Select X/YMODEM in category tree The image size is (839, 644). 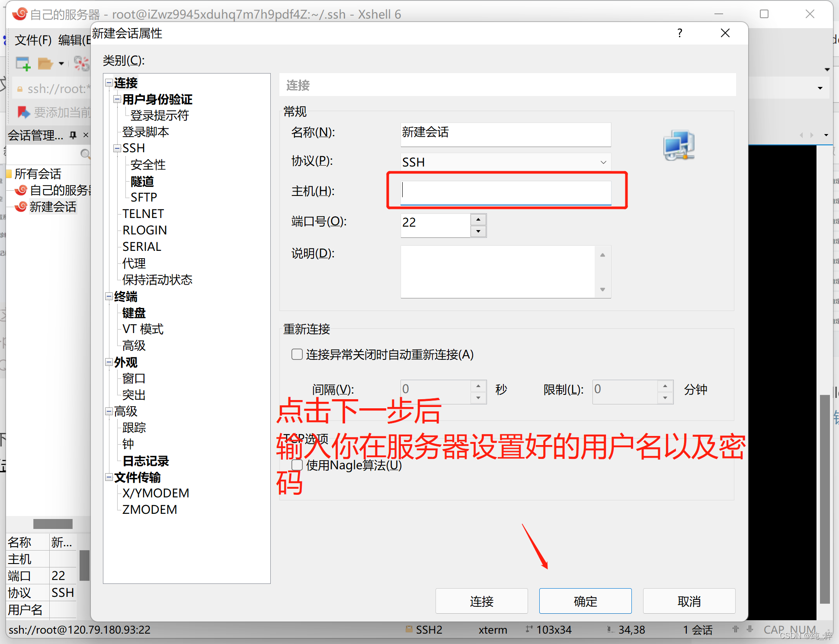coord(156,493)
